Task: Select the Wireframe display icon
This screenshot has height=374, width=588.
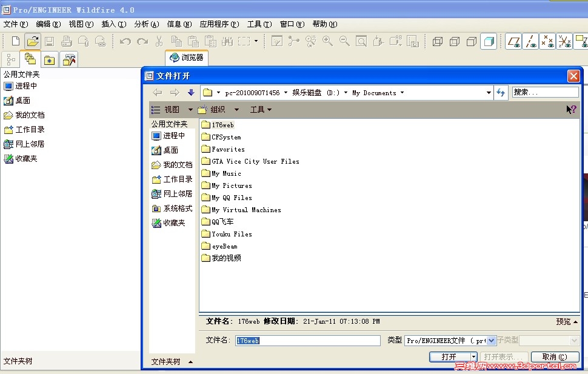Action: click(x=438, y=41)
